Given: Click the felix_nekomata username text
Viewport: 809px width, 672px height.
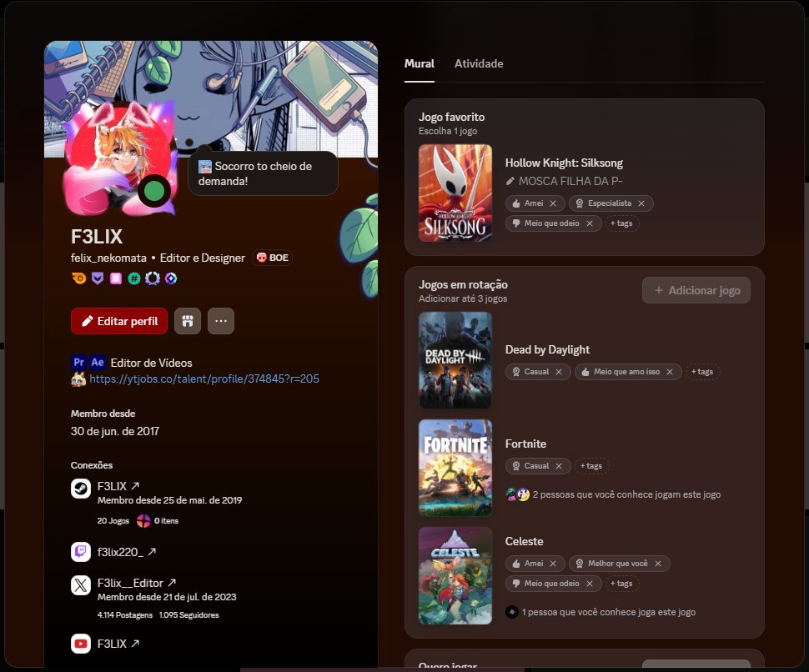Looking at the screenshot, I should point(108,258).
